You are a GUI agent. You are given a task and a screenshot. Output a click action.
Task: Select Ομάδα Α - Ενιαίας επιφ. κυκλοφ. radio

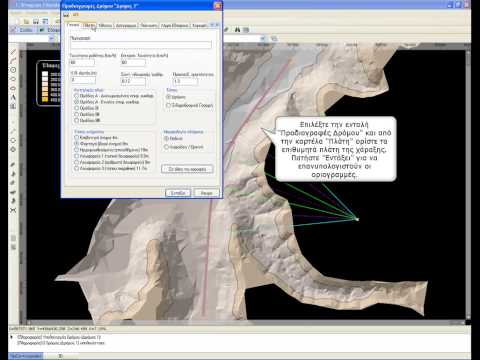[x=76, y=102]
